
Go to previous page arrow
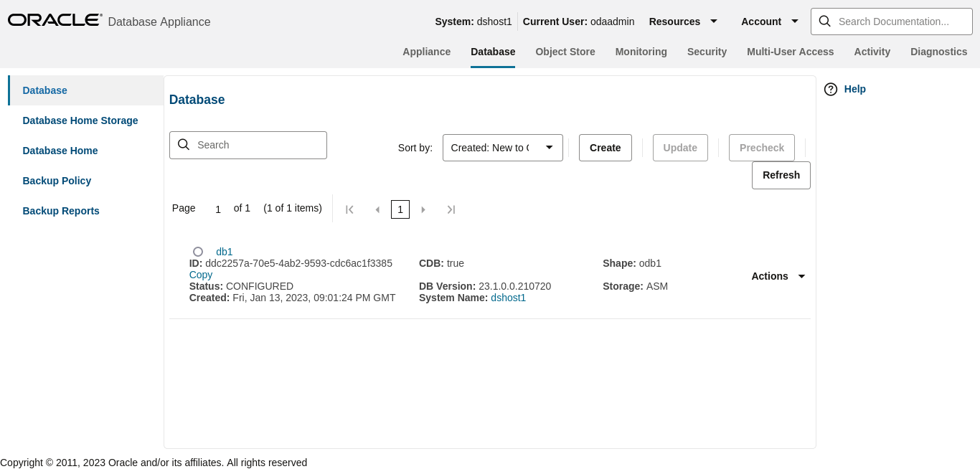pos(377,209)
